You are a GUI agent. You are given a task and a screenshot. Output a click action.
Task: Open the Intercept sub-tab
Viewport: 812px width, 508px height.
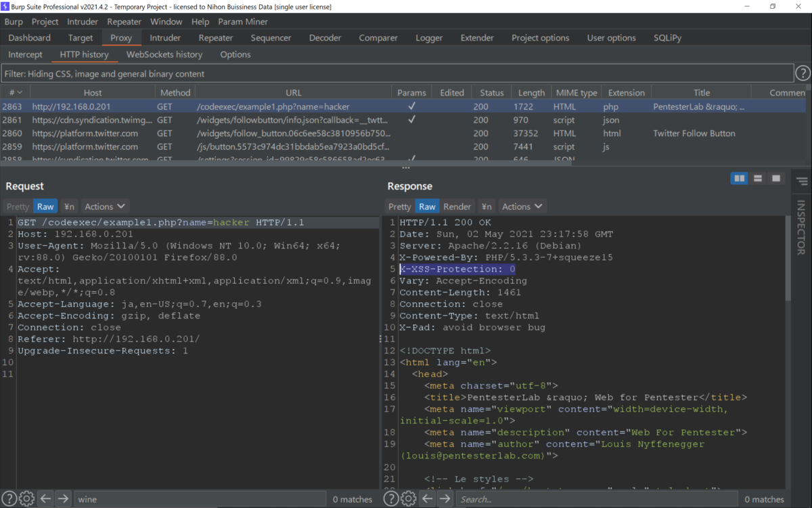click(x=25, y=54)
